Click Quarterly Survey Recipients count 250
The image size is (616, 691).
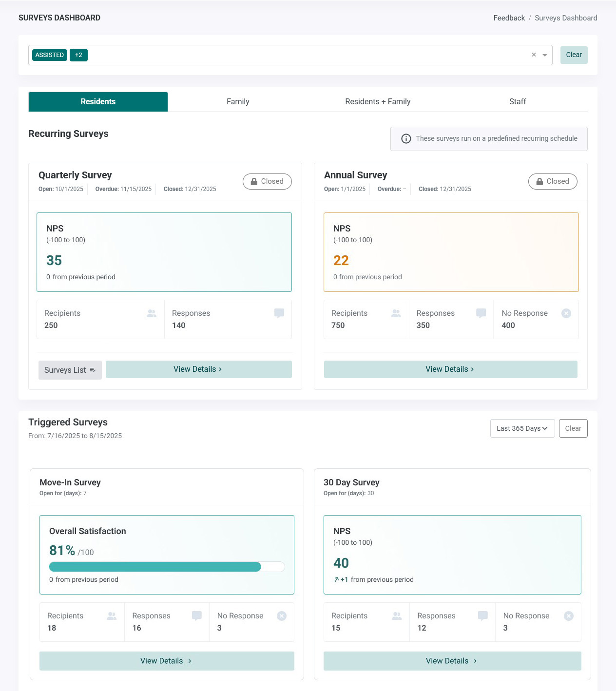point(51,326)
